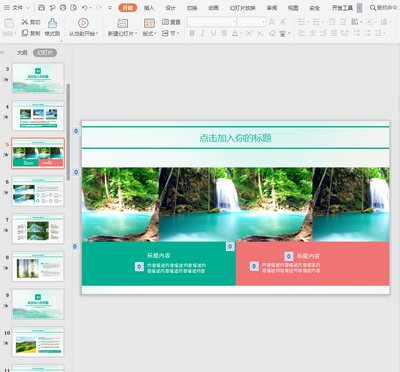Expand the 新建幻灯片 dropdown arrow
Image resolution: width=400 pixels, height=372 pixels.
click(x=136, y=34)
